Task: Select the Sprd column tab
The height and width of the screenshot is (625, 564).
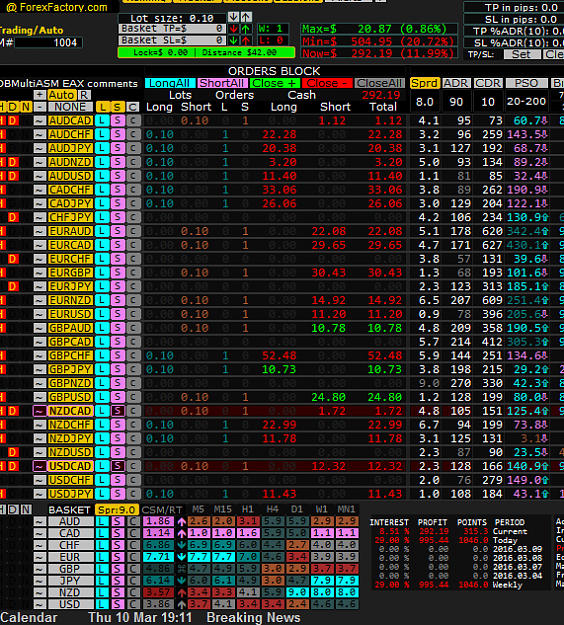Action: point(424,83)
